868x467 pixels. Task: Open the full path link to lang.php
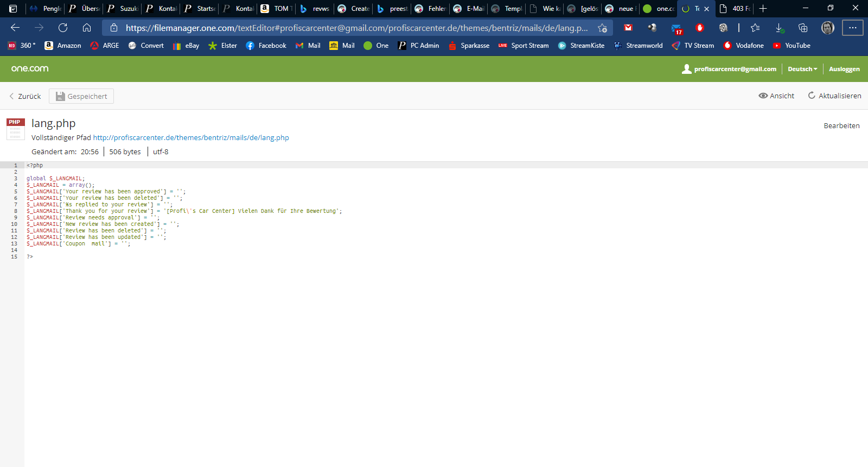click(191, 137)
